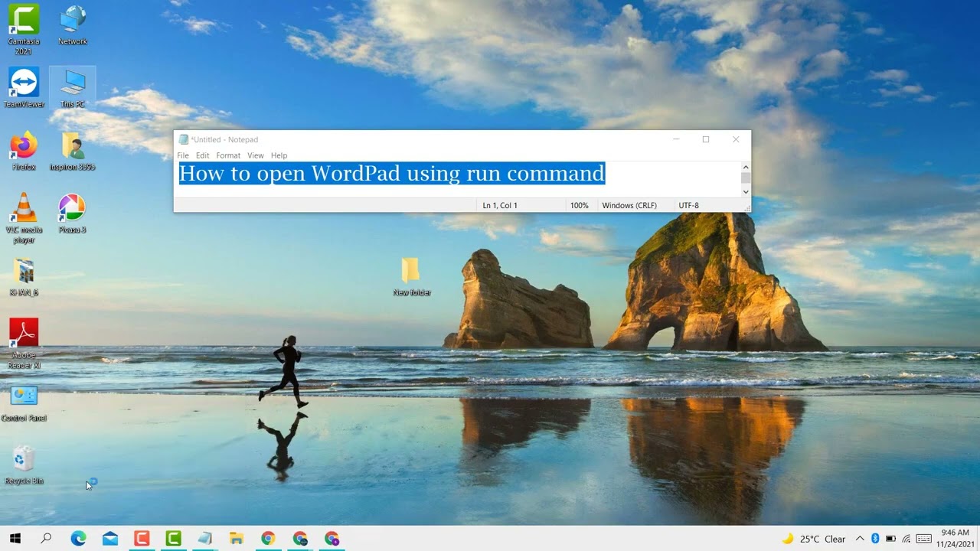Click Notepad scrollbar up arrow
Screen dimensions: 980x551
point(746,167)
